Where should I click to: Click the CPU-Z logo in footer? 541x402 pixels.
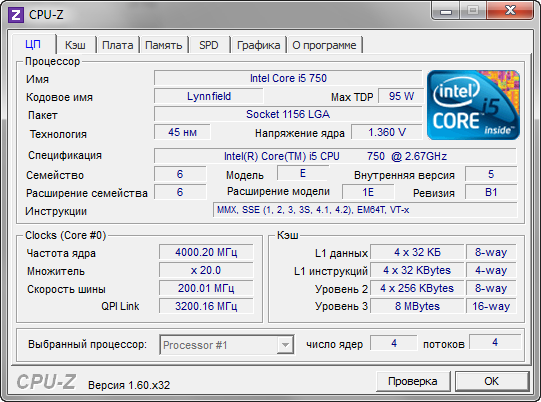[46, 382]
